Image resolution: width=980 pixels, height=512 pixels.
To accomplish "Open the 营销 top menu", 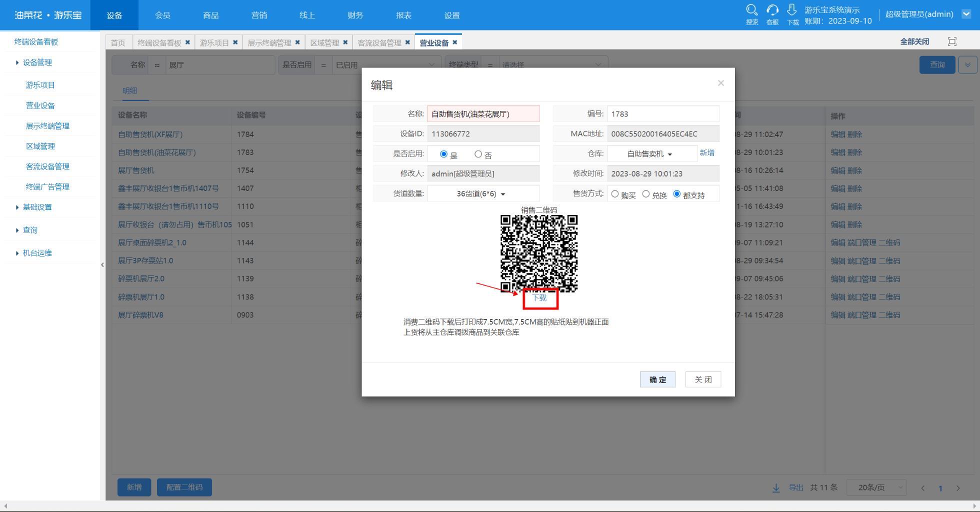I will point(259,15).
